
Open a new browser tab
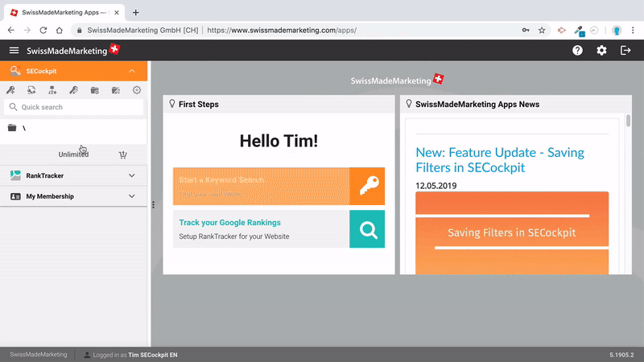pyautogui.click(x=135, y=12)
